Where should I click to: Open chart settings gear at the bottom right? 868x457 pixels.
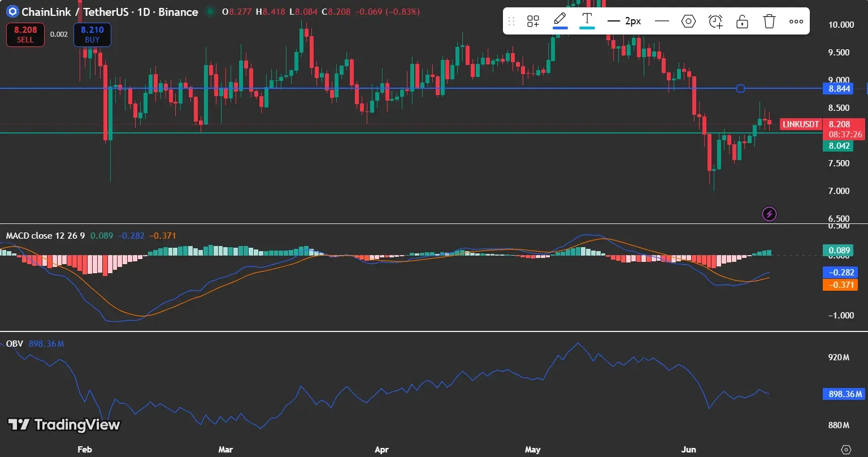pos(846,450)
